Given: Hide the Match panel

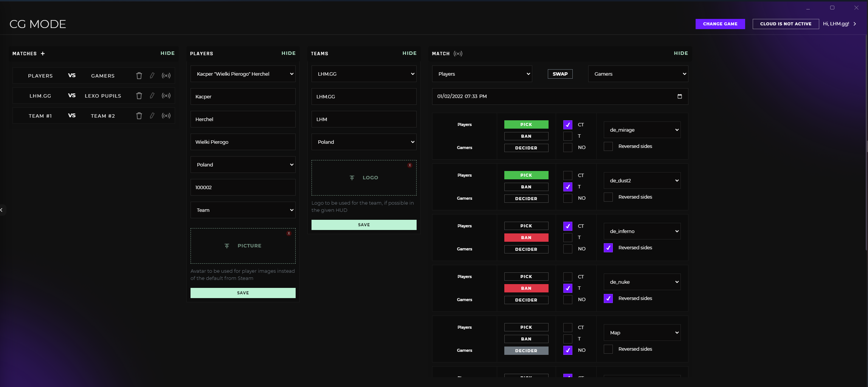Looking at the screenshot, I should coord(681,53).
